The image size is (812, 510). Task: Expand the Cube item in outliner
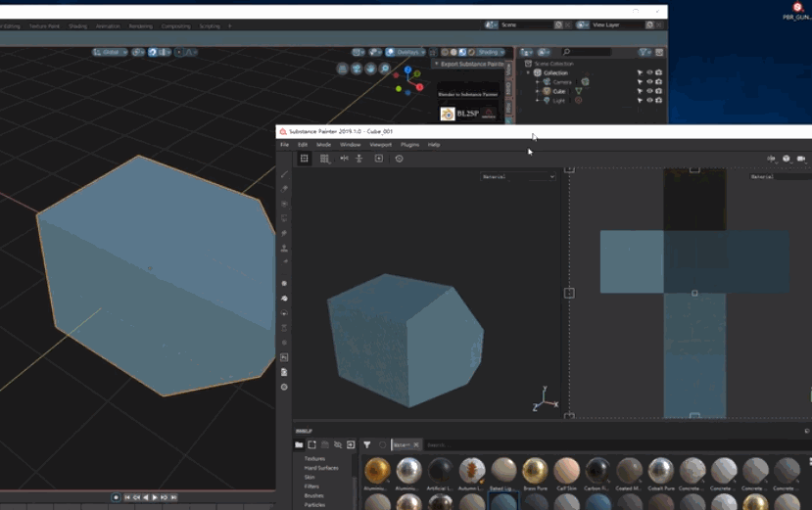(x=538, y=91)
